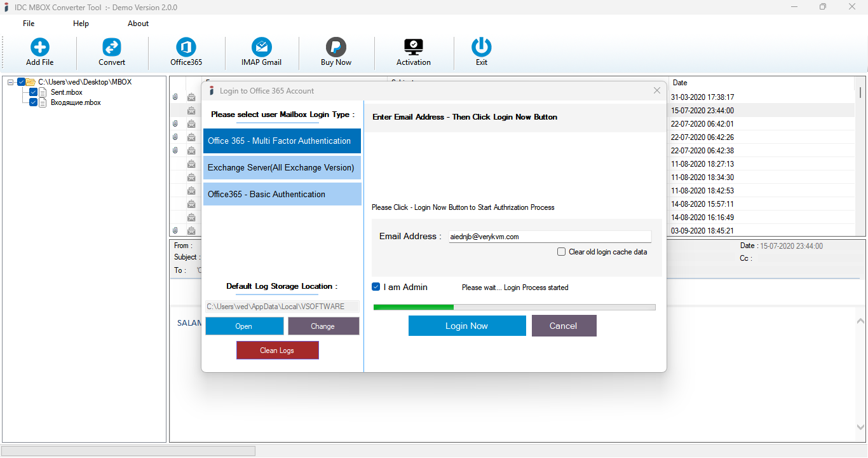Click the Exit power icon
868x458 pixels.
coord(481,47)
